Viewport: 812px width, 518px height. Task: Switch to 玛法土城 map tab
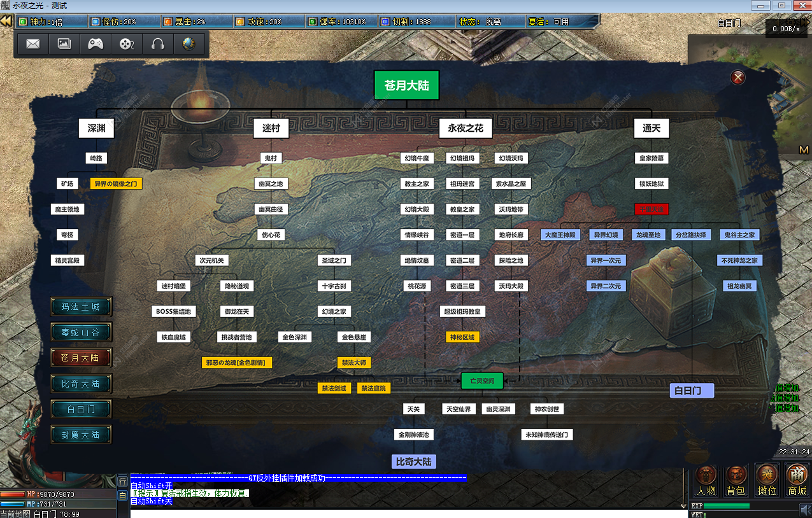pyautogui.click(x=81, y=307)
